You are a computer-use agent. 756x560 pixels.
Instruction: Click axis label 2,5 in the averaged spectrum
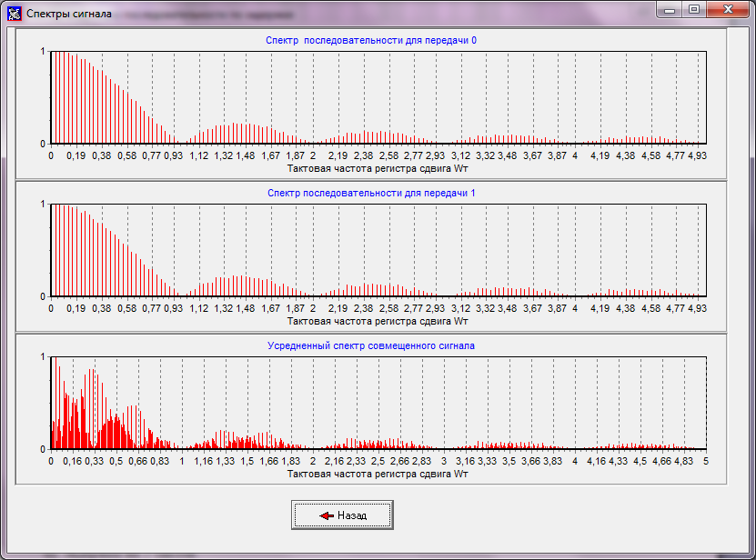pos(378,461)
